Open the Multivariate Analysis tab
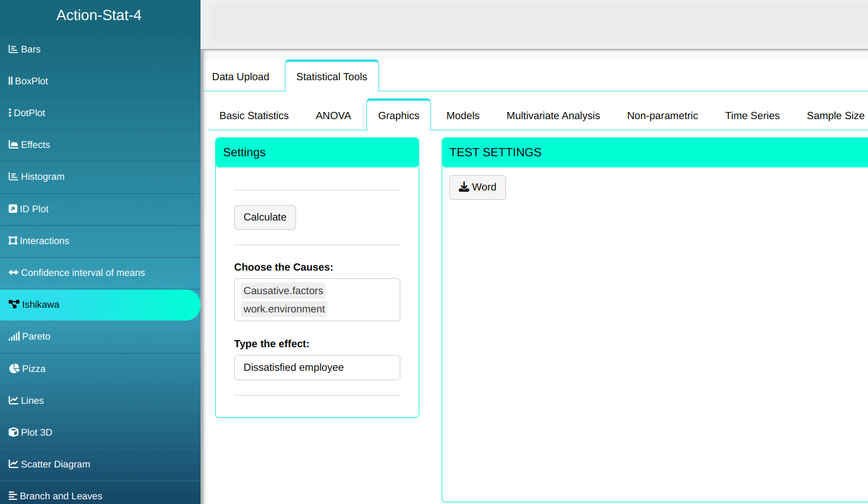 [x=553, y=116]
